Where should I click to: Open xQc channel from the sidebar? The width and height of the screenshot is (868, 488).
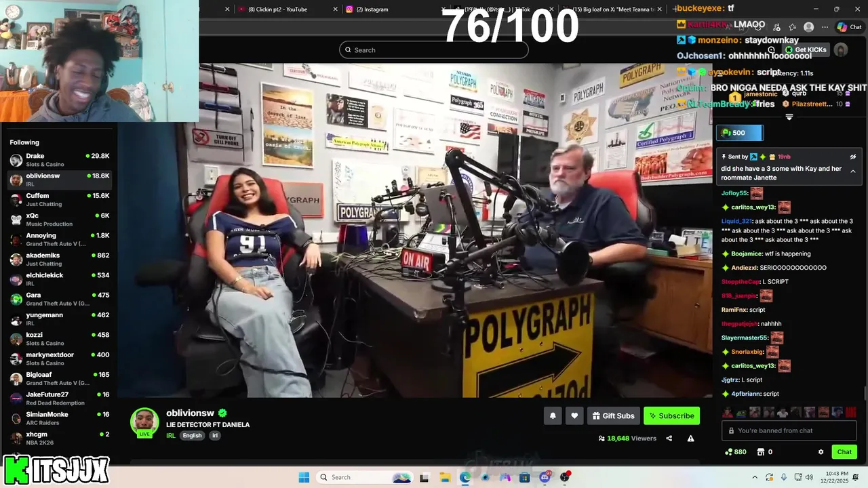(x=60, y=220)
